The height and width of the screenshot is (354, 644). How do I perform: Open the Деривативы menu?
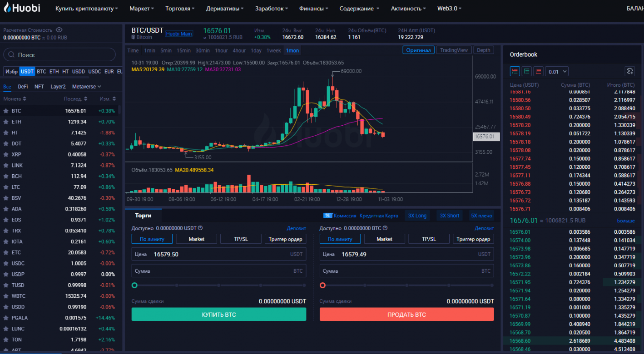tap(225, 9)
